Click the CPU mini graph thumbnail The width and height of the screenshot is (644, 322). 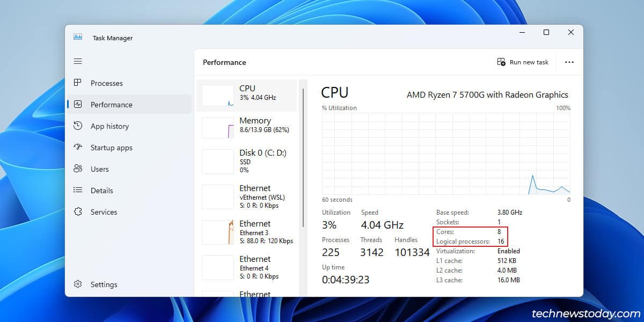point(217,92)
